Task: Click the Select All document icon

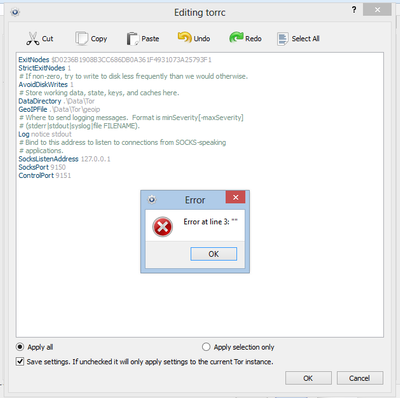Action: coord(282,39)
